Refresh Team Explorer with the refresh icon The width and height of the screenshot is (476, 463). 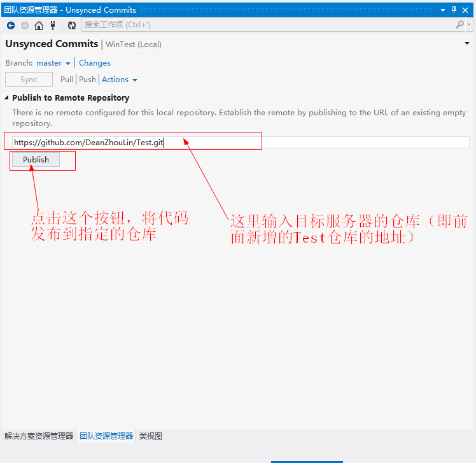pos(72,25)
